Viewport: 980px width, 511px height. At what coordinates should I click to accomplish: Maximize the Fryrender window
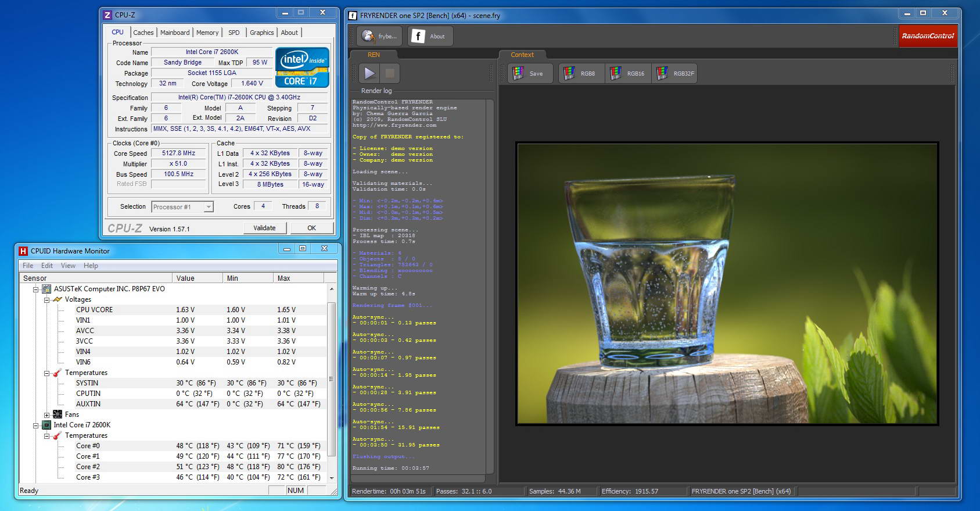pyautogui.click(x=922, y=13)
